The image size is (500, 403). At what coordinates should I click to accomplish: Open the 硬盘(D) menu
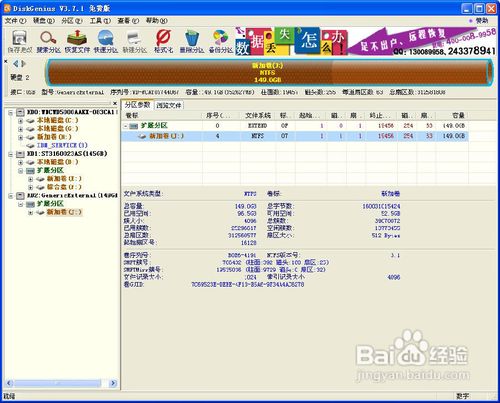(x=44, y=21)
